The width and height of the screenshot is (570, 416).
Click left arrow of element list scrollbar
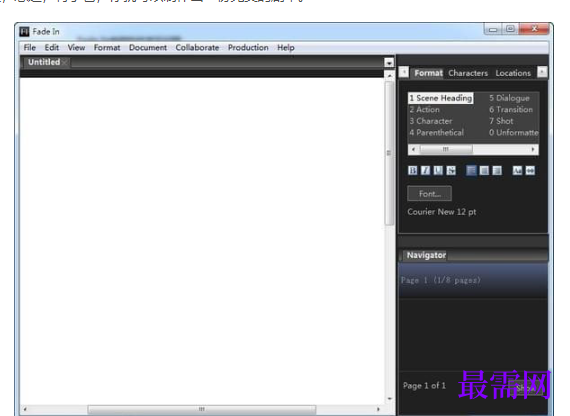(x=413, y=149)
